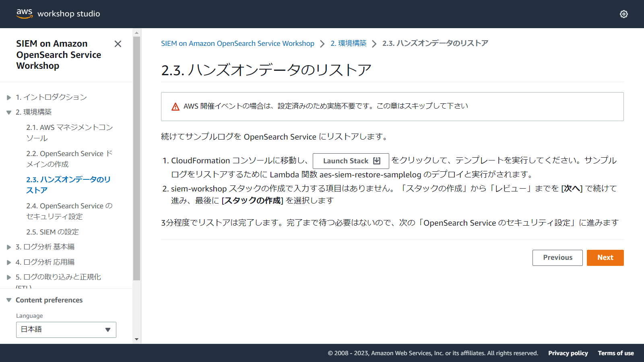This screenshot has height=362, width=644.
Task: Collapse the 2. 環境構築 section
Action: (x=9, y=113)
